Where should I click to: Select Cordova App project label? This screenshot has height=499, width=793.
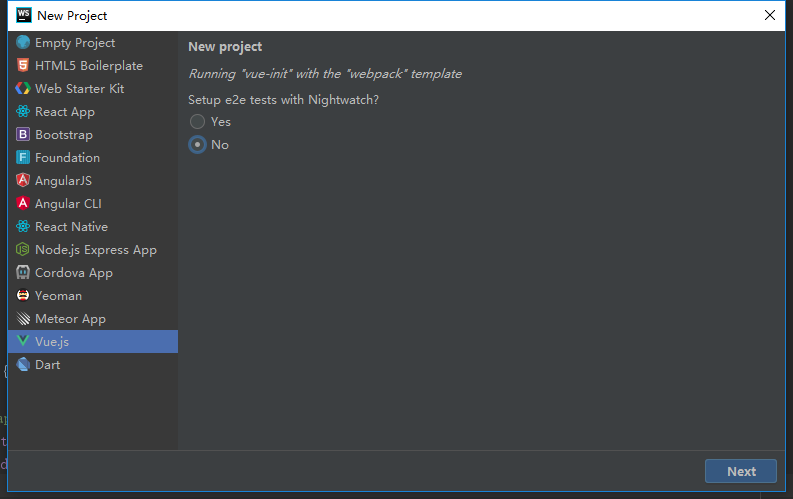[74, 273]
